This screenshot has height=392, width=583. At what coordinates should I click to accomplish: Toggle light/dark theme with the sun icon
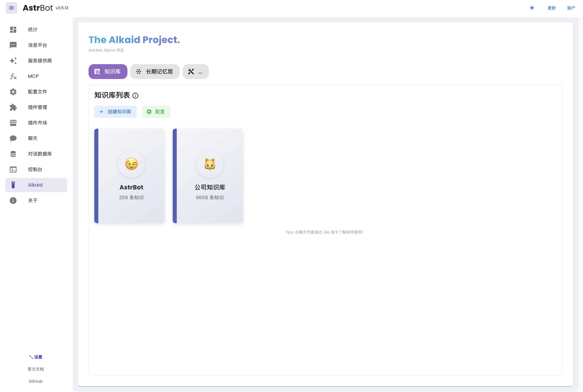pos(532,8)
